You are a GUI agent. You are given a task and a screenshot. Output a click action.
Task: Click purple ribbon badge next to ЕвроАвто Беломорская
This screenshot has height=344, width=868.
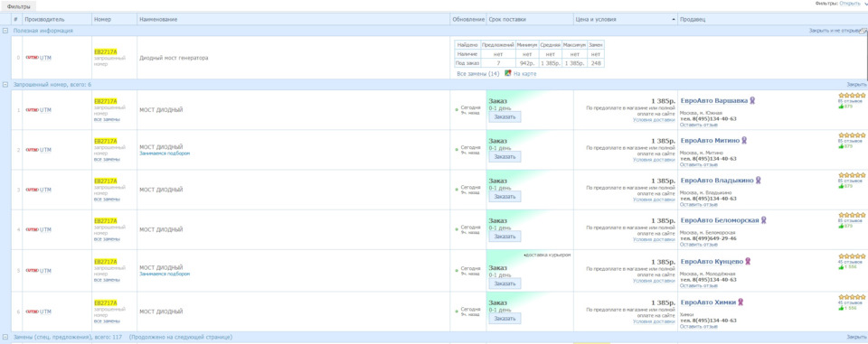tap(763, 220)
